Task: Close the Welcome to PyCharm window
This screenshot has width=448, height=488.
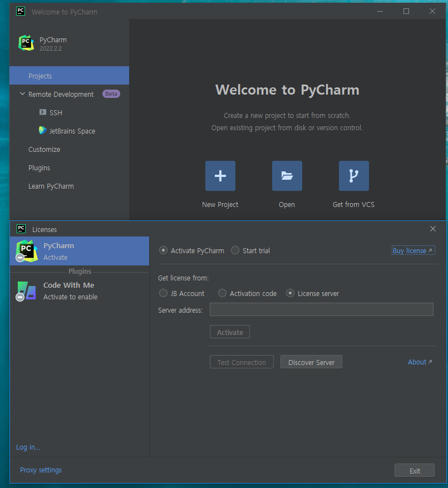Action: [432, 11]
